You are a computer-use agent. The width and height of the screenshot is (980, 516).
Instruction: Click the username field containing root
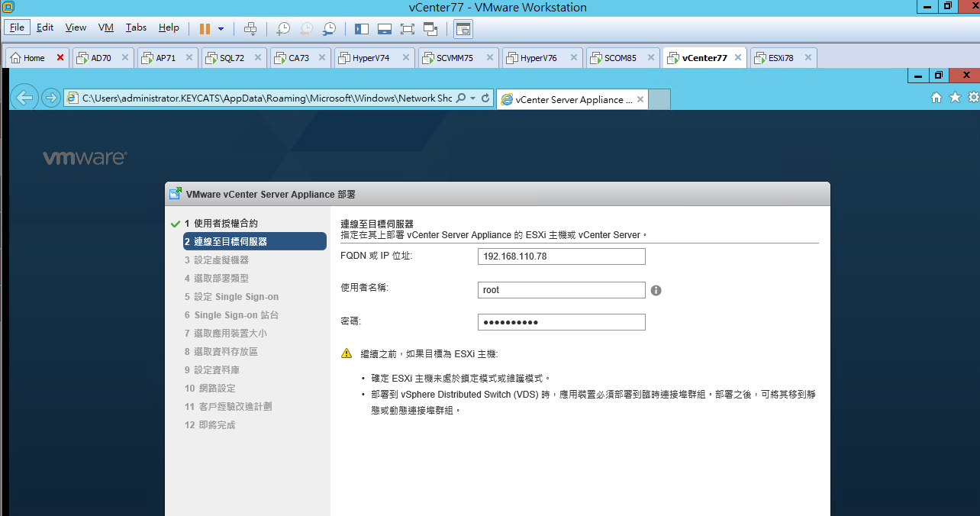pos(562,290)
